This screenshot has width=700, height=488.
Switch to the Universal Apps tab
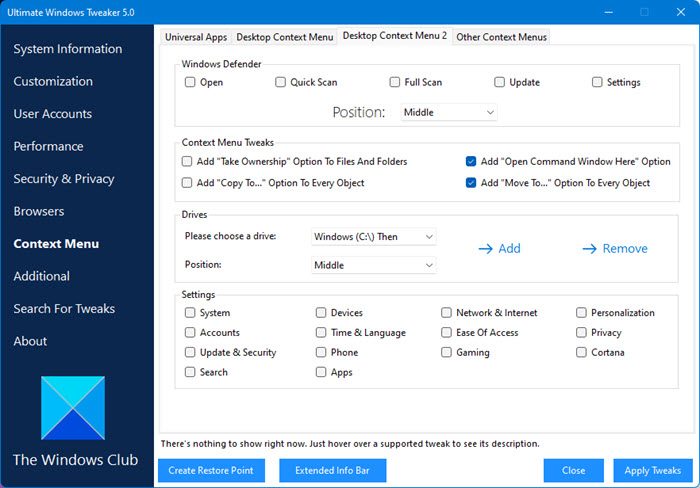195,37
